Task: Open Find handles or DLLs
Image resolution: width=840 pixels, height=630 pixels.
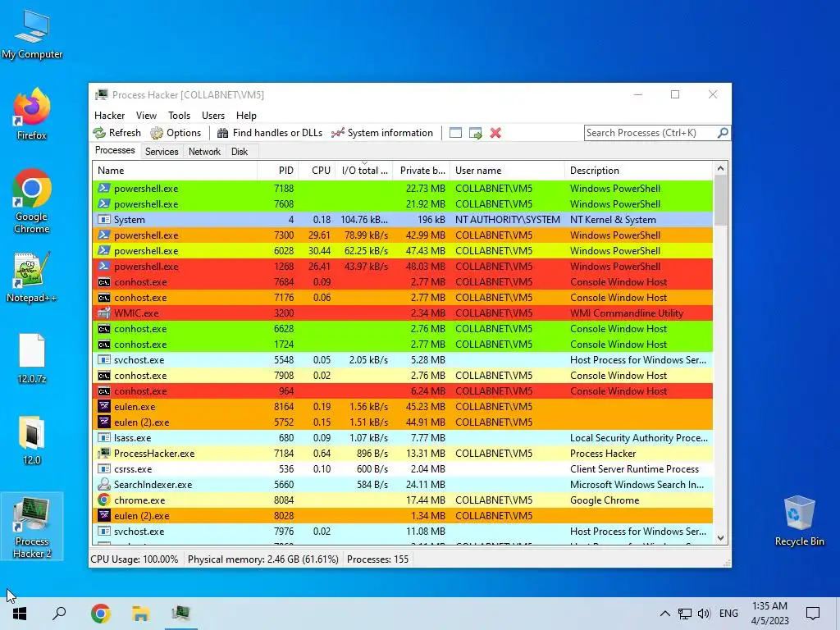Action: pyautogui.click(x=270, y=133)
